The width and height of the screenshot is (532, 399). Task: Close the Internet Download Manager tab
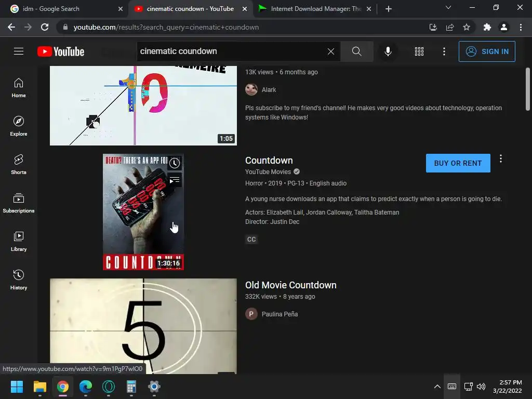[x=369, y=9]
